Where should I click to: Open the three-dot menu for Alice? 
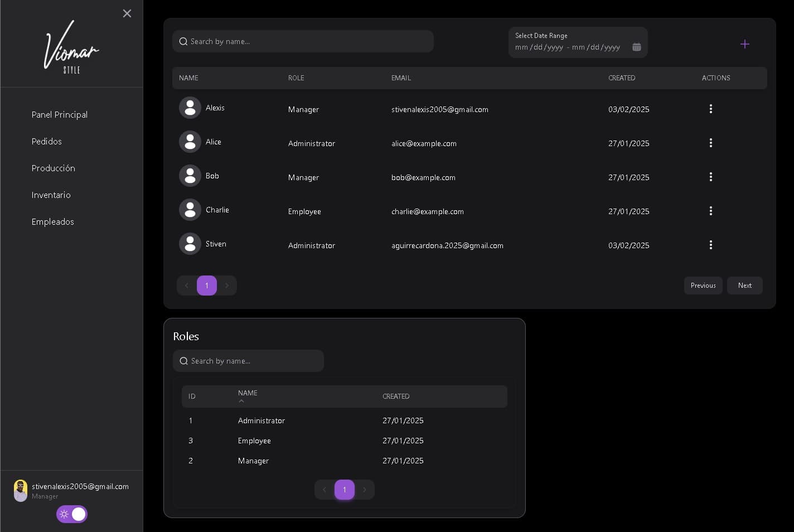click(710, 143)
